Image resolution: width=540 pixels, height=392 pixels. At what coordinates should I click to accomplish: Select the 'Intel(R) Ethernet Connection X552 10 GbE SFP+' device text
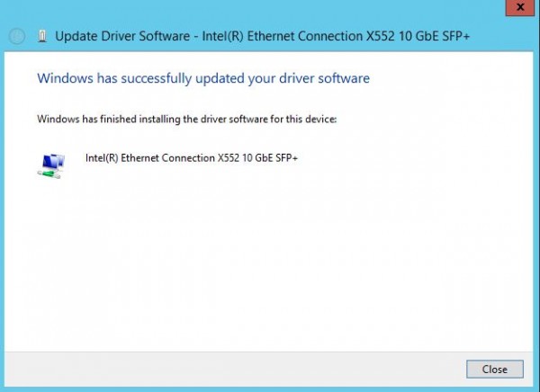(x=192, y=158)
